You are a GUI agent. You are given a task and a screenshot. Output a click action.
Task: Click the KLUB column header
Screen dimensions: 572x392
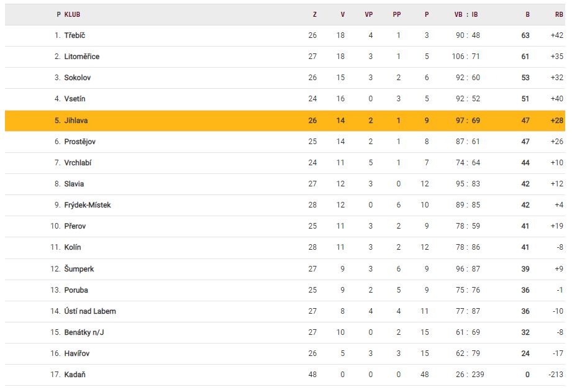pyautogui.click(x=72, y=14)
